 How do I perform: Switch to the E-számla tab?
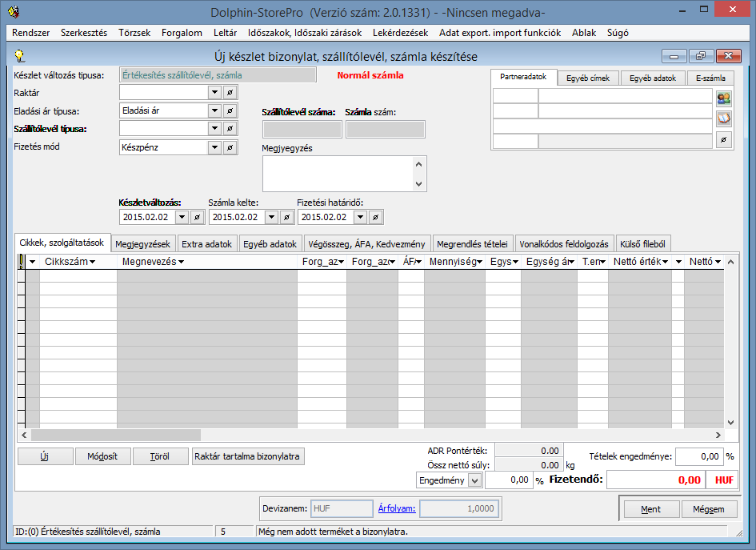point(710,78)
